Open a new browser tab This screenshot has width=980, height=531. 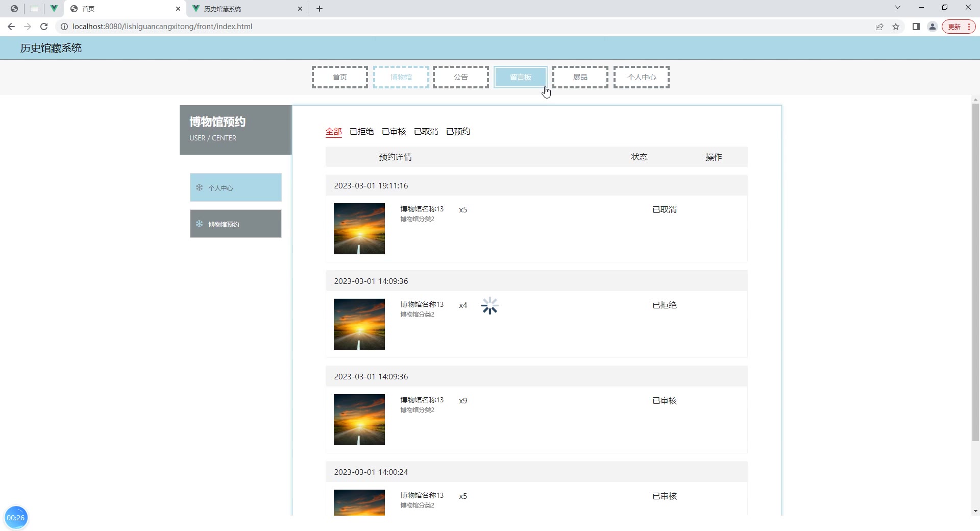point(320,9)
